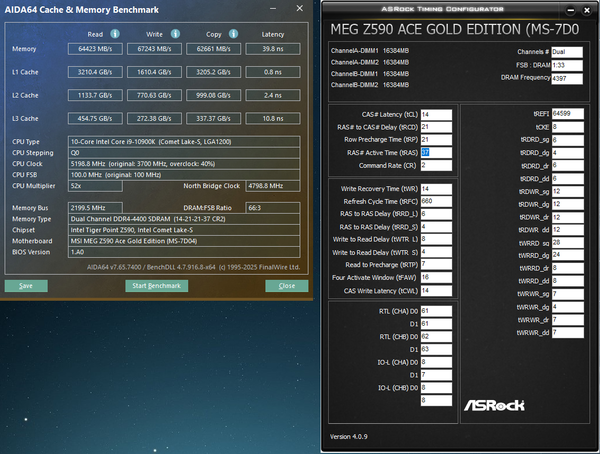The width and height of the screenshot is (600, 454).
Task: Click the tREFI value field
Action: pyautogui.click(x=568, y=114)
